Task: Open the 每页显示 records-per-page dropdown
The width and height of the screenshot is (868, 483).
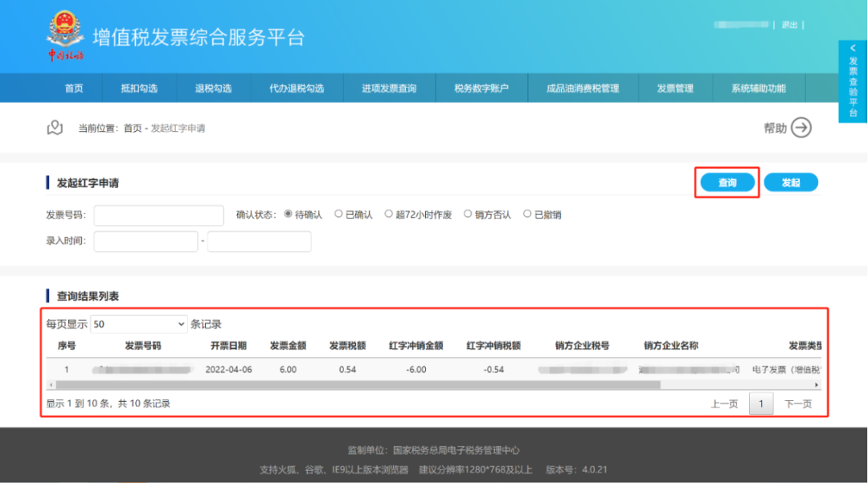Action: [x=138, y=324]
